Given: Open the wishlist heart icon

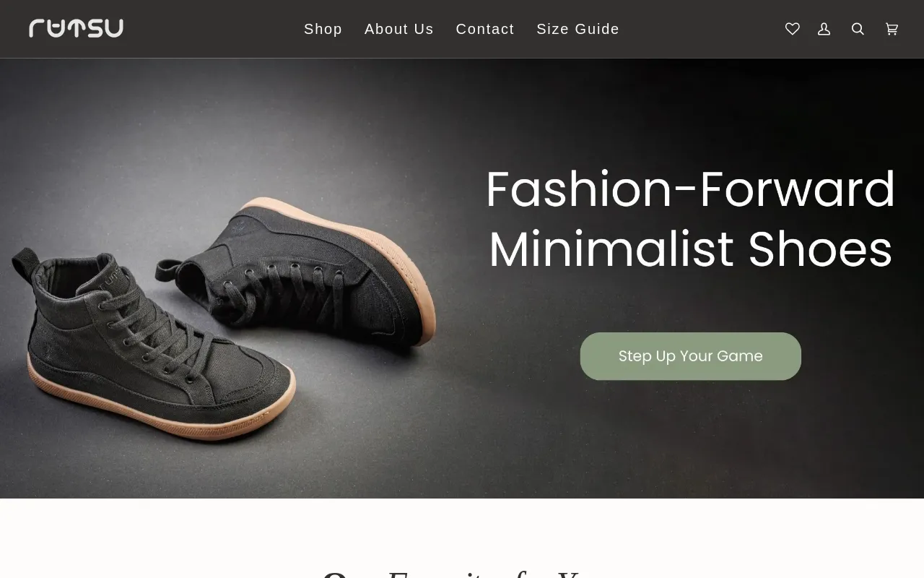Looking at the screenshot, I should coord(793,29).
